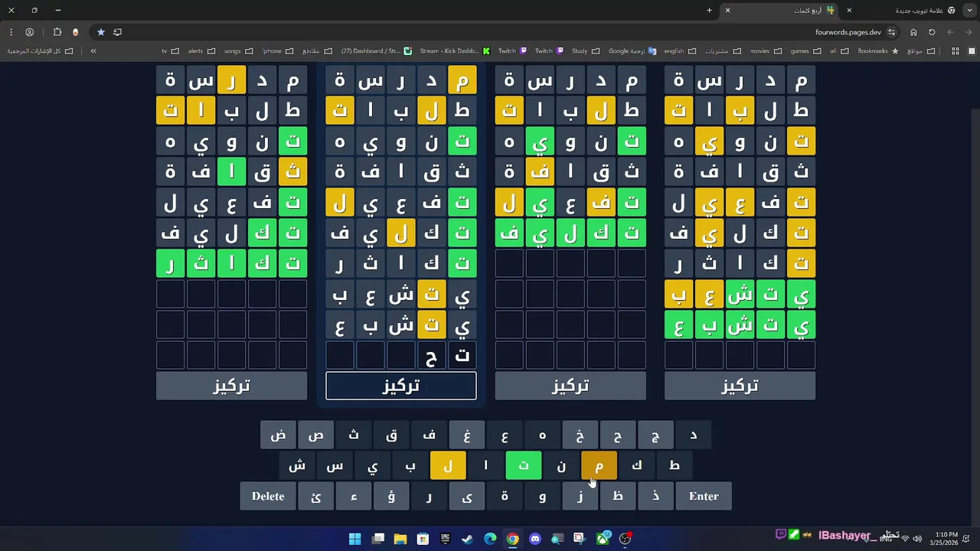Expand the alerts bookmark folder
This screenshot has width=980, height=551.
tap(201, 51)
